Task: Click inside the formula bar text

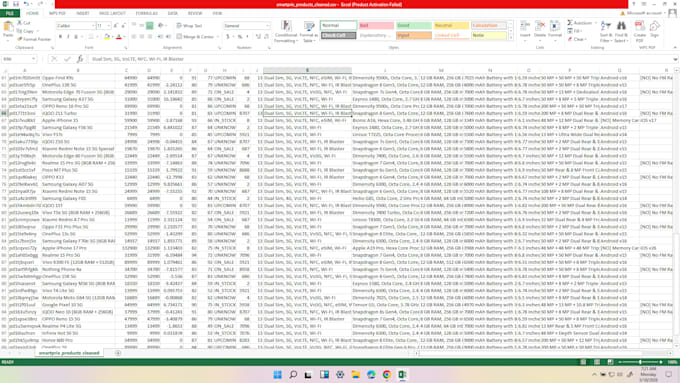Action: click(382, 59)
